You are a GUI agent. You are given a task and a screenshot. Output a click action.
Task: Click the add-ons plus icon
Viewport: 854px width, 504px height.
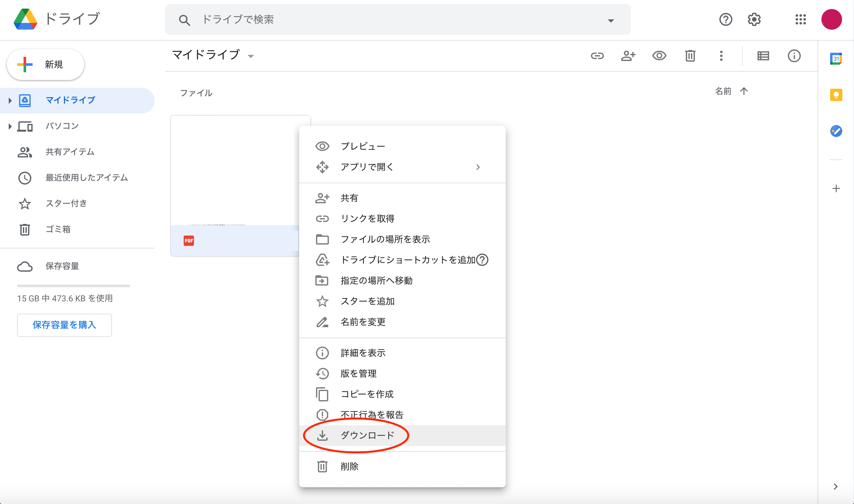(x=836, y=189)
